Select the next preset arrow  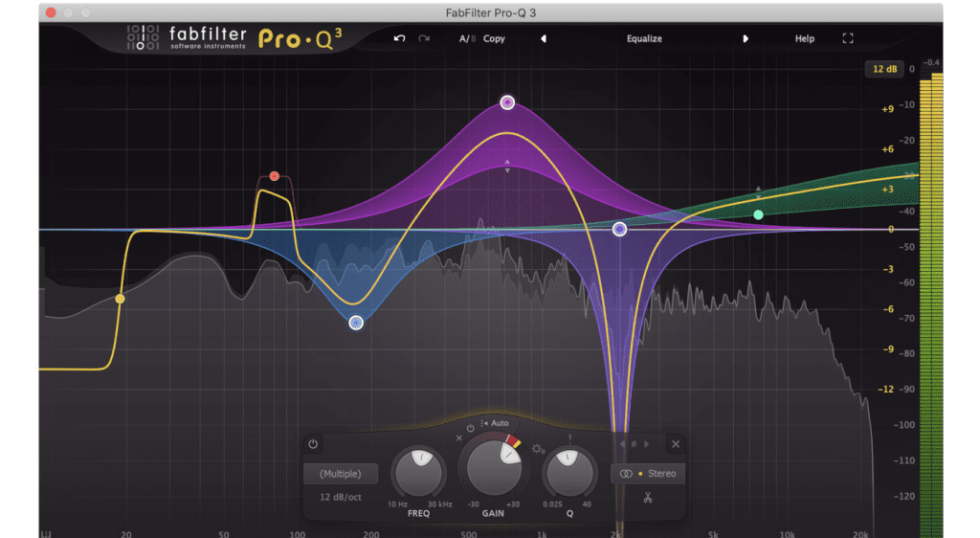(x=745, y=38)
